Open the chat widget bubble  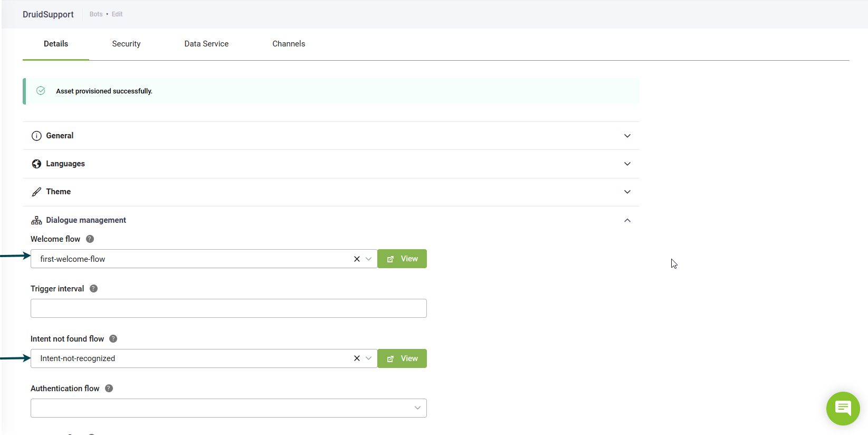click(x=843, y=408)
